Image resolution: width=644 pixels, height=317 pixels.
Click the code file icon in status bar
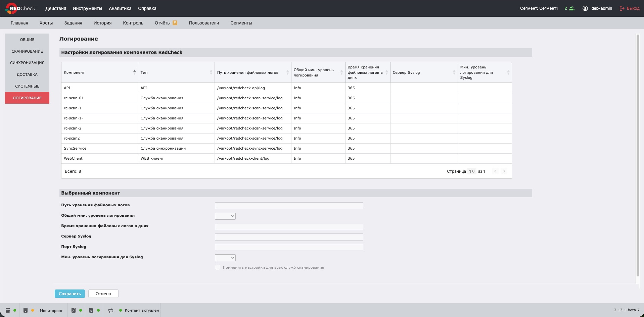point(91,310)
